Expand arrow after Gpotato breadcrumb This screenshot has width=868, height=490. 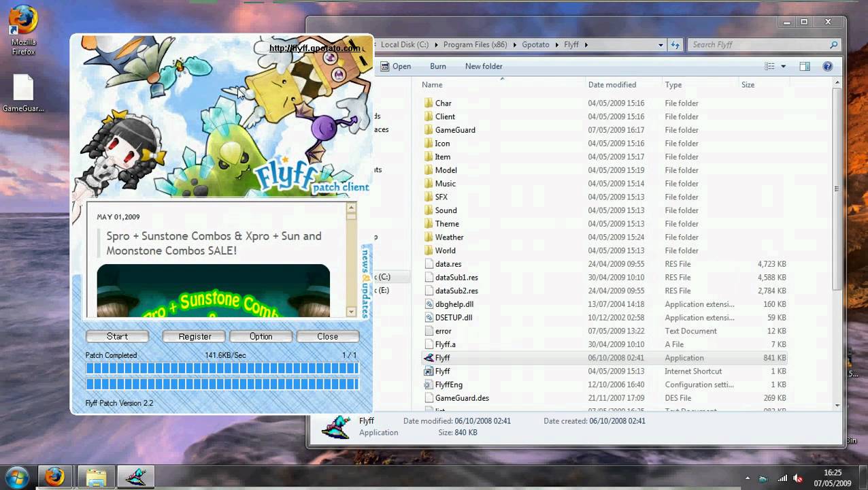[x=556, y=45]
